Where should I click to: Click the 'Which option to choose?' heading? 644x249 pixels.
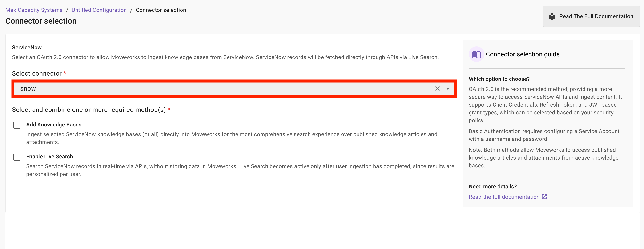click(499, 79)
